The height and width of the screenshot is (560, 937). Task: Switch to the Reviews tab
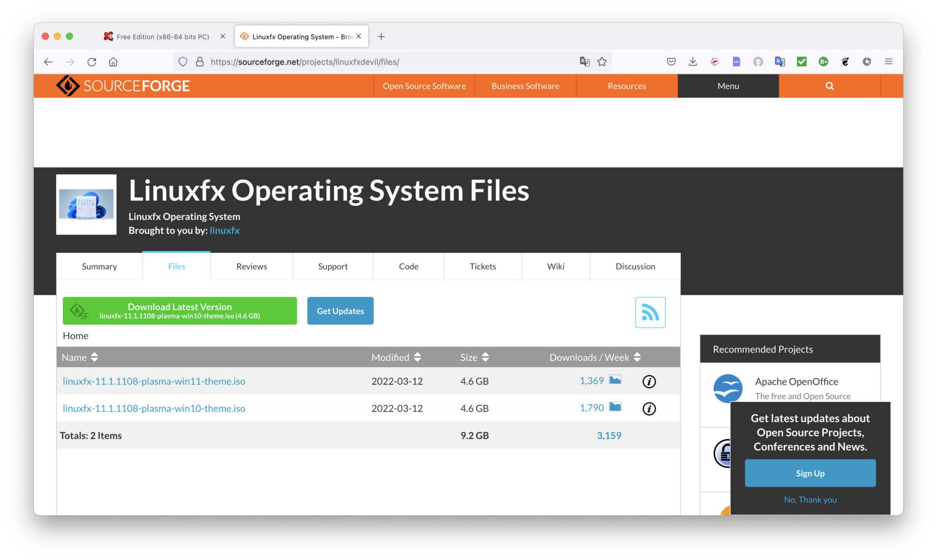[x=252, y=266]
